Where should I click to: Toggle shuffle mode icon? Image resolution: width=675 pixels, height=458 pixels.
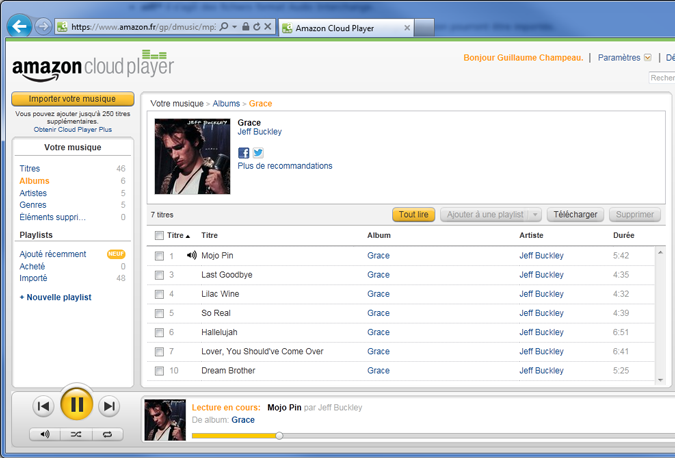click(76, 435)
